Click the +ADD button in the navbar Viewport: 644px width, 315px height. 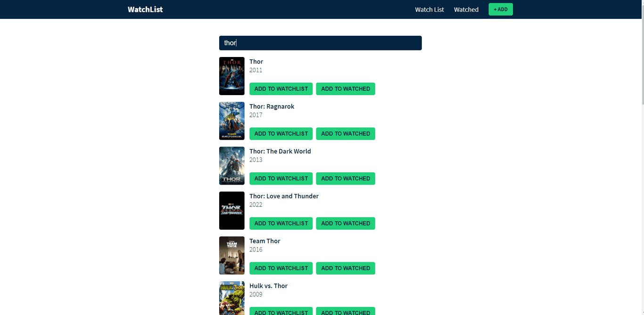(500, 9)
